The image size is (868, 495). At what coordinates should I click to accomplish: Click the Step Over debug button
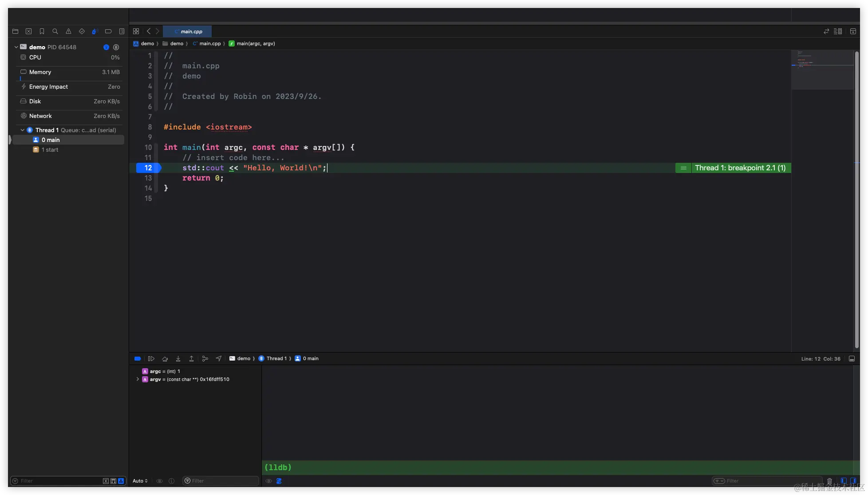[x=165, y=358]
